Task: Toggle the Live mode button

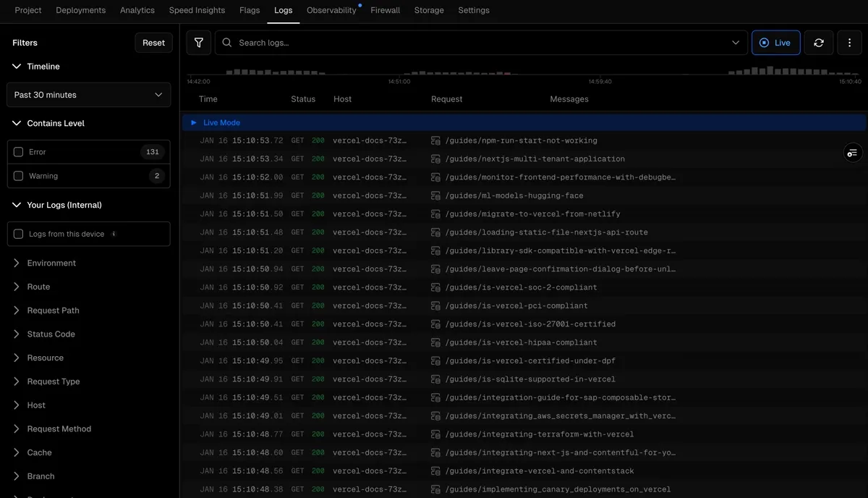Action: tap(776, 43)
